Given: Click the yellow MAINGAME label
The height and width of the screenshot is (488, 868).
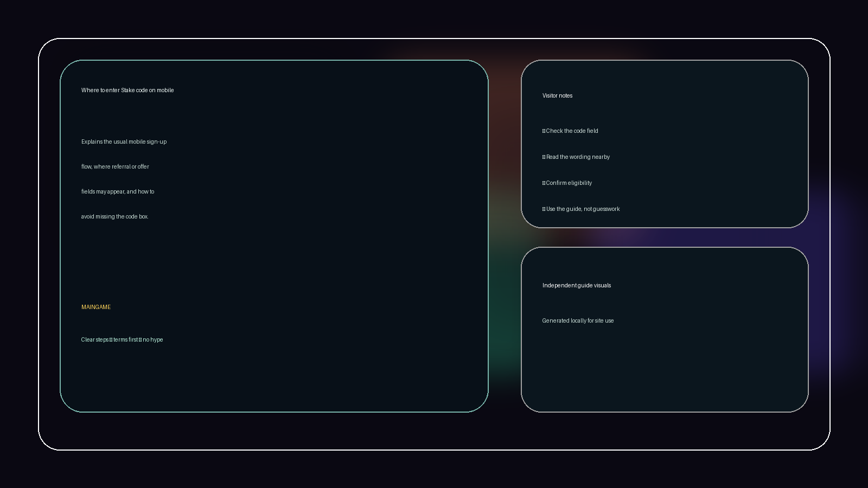Looking at the screenshot, I should (96, 307).
